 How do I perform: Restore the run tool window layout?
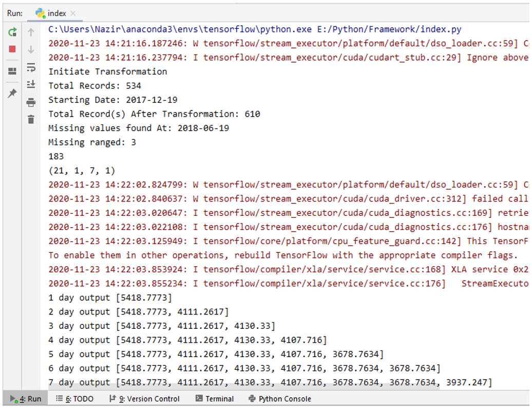pos(12,71)
